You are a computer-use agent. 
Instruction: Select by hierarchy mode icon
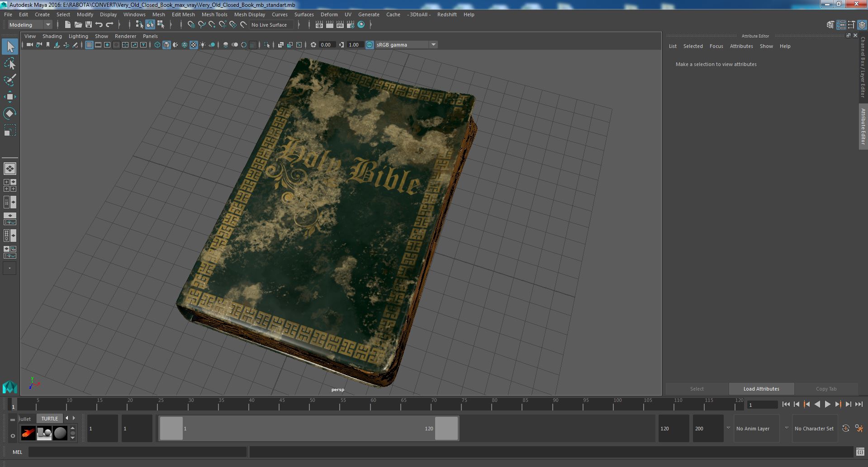139,25
